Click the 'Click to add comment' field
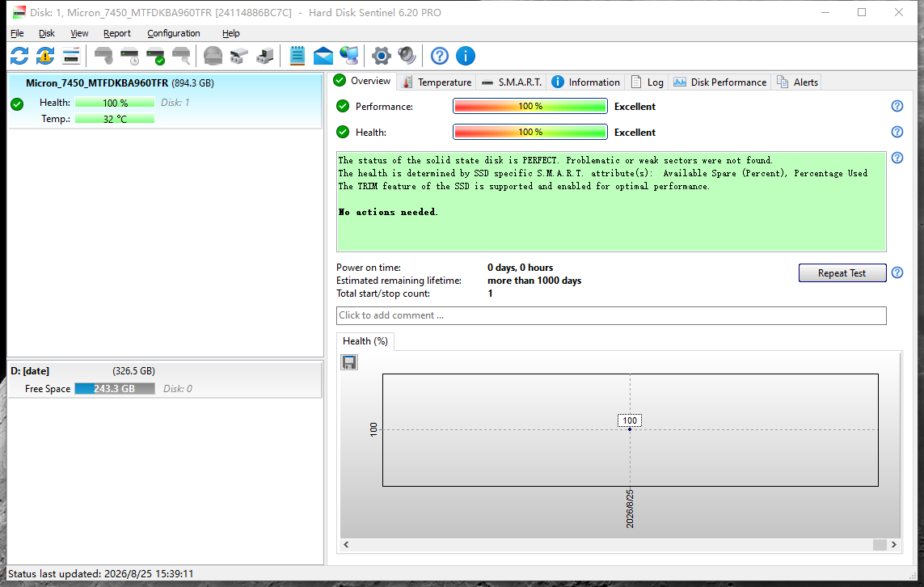Screen dimensions: 924x587 (611, 315)
